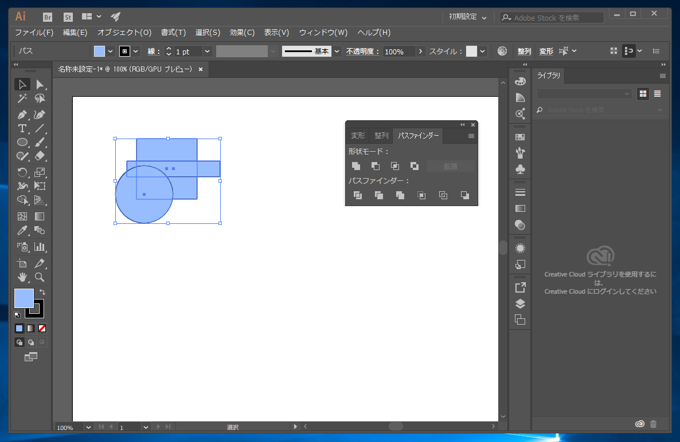Viewport: 680px width, 442px height.
Task: Set fill mode to Color
Action: coord(19,328)
